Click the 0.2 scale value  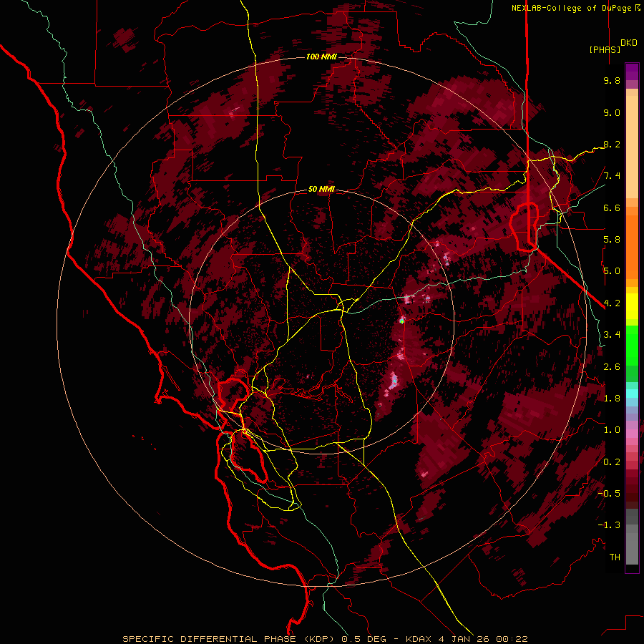click(x=612, y=462)
